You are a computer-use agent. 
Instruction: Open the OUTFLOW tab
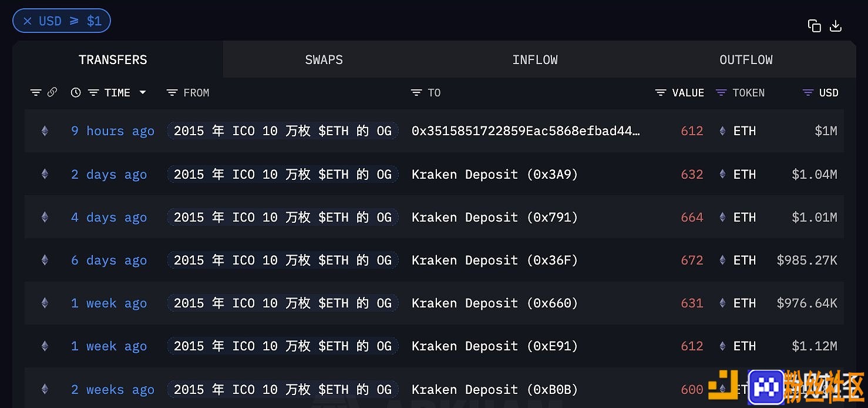[x=746, y=60]
